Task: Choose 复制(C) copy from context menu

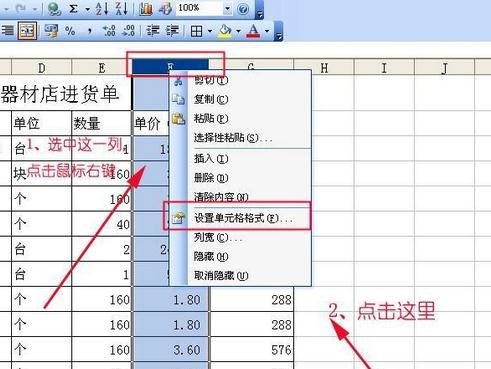Action: point(241,99)
